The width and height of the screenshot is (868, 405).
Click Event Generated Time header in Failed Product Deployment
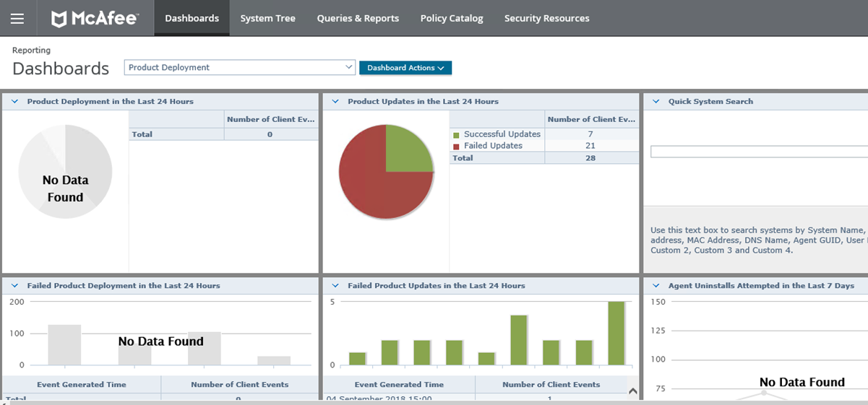tap(82, 385)
